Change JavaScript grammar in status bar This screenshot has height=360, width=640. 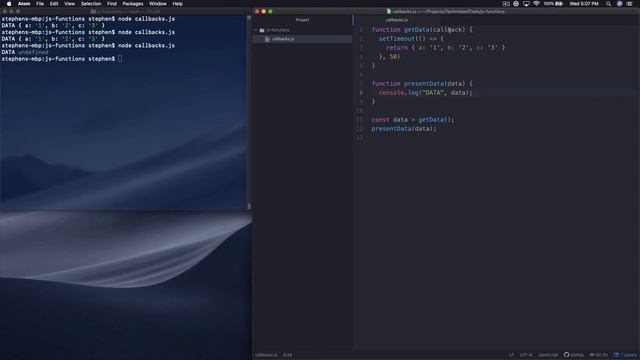(x=548, y=355)
